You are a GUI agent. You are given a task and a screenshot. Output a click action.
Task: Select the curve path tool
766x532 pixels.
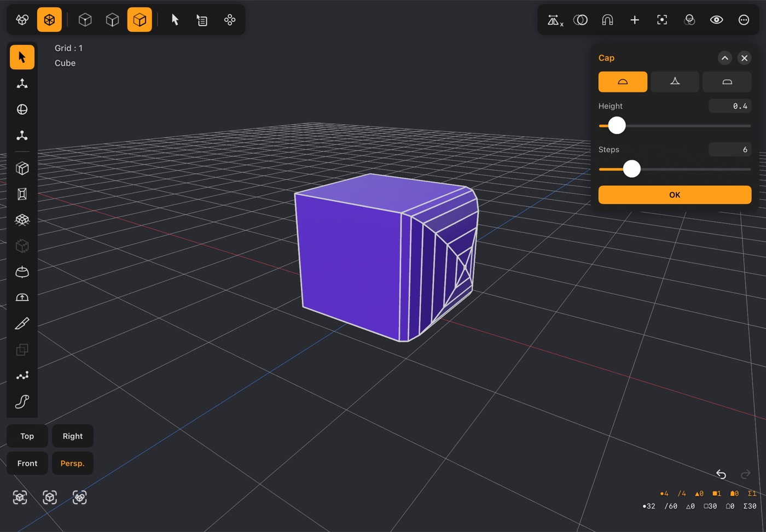[22, 401]
